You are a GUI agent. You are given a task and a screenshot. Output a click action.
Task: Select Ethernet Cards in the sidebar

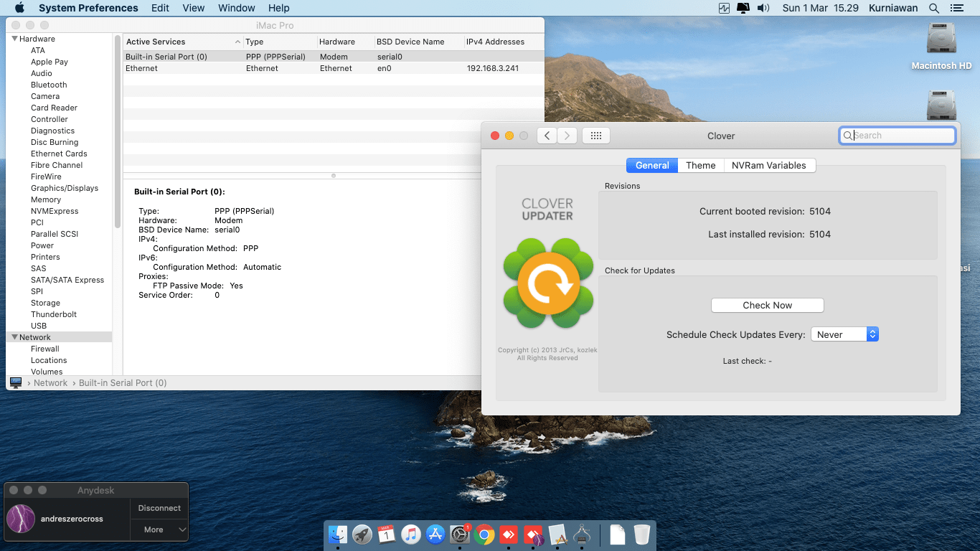click(59, 154)
